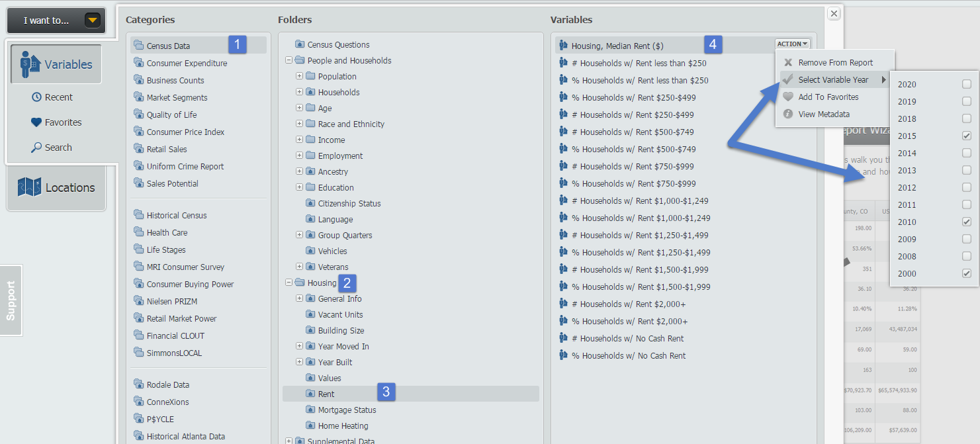Screen dimensions: 980x444
Task: Uncheck the 2015 year checkbox
Action: click(967, 136)
